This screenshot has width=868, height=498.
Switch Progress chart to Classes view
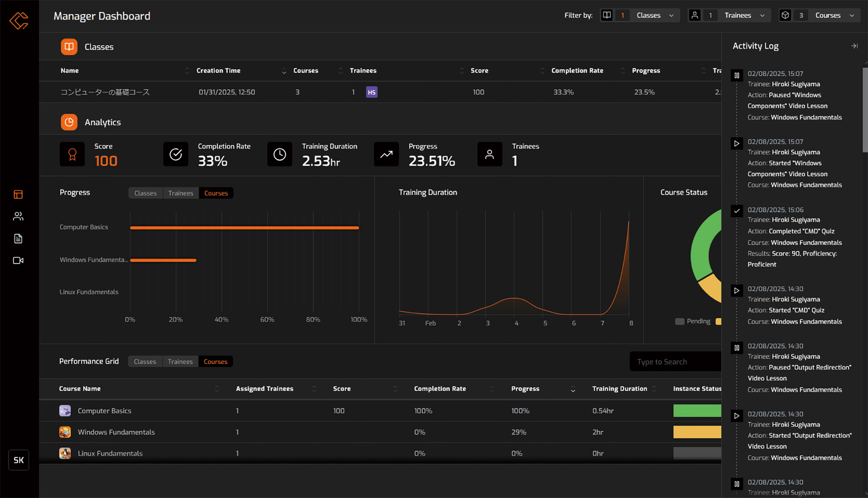coord(145,193)
